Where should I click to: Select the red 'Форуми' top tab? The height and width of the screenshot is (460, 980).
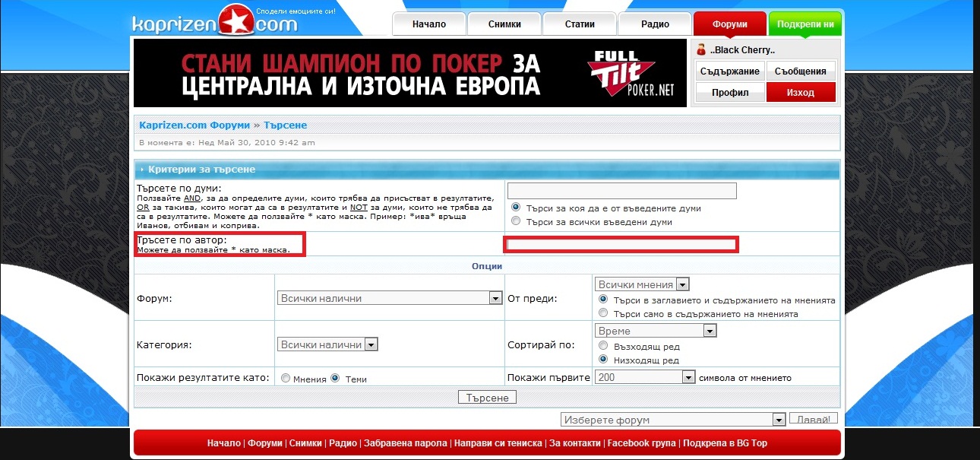(730, 24)
